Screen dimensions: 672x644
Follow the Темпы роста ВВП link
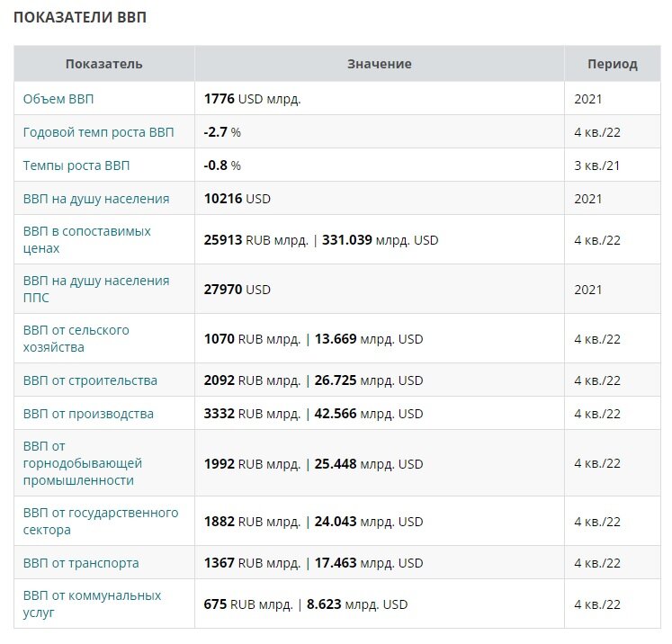[76, 165]
